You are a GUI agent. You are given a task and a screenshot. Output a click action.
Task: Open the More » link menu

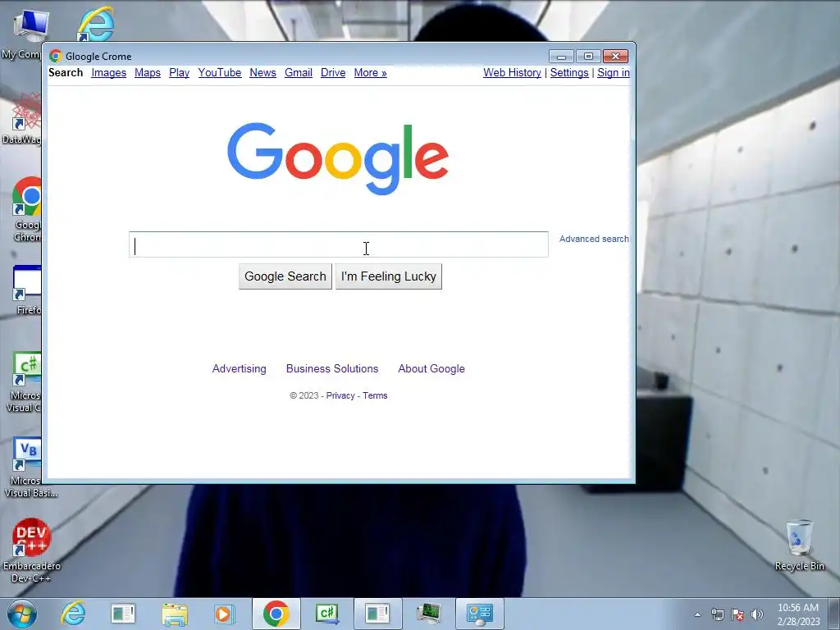(370, 73)
